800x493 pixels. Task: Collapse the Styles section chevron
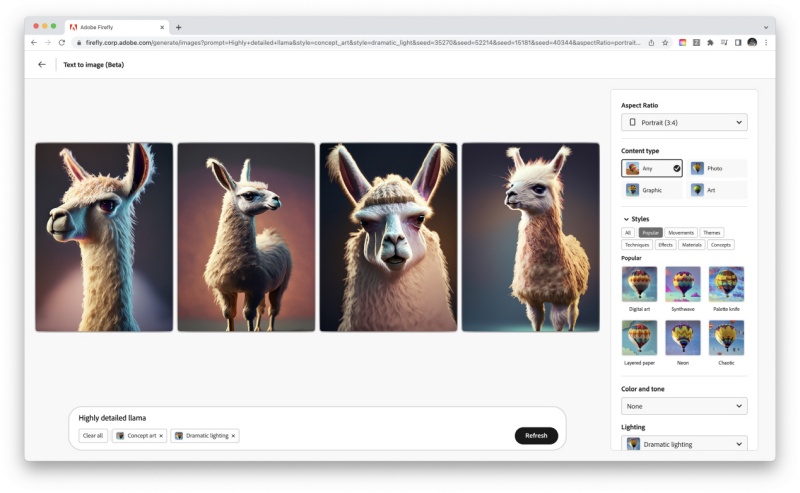pos(626,219)
